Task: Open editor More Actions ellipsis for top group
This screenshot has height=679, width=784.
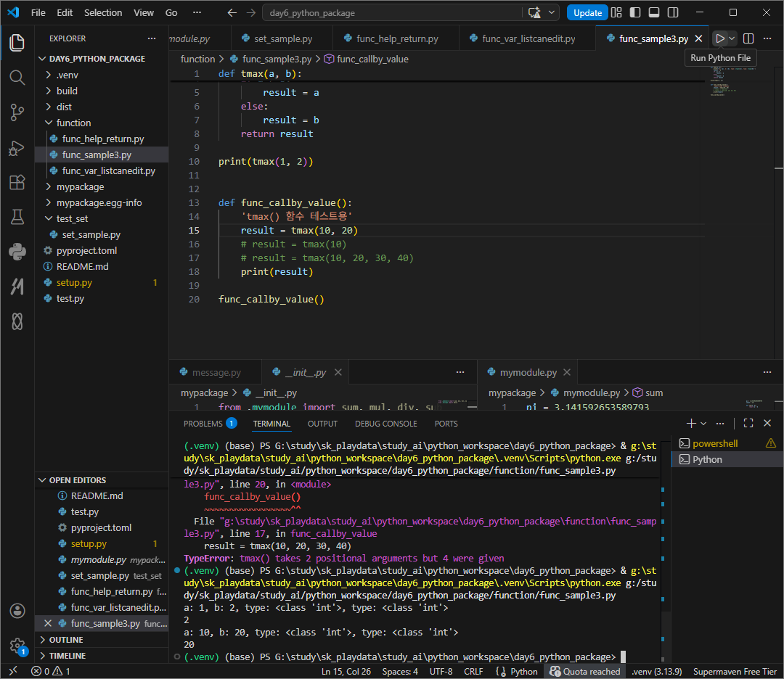Action: point(767,38)
